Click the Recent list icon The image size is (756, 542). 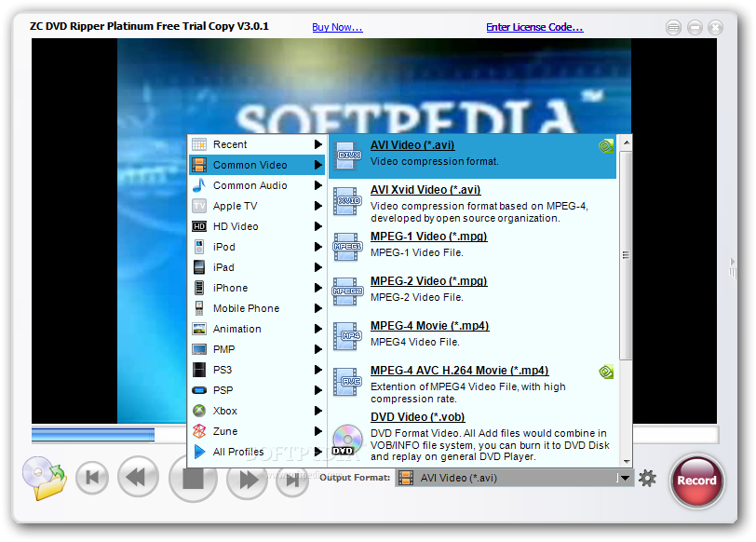199,144
